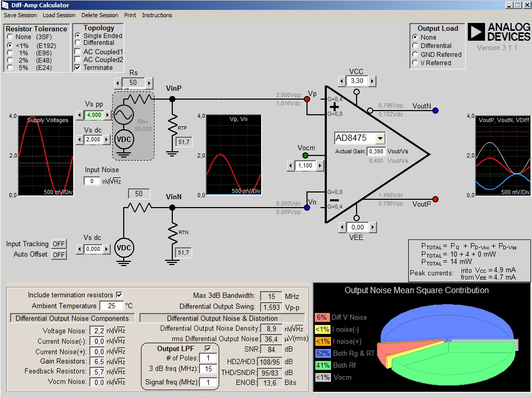Open the AD8475 part dropdown
The image size is (532, 398).
coord(381,138)
